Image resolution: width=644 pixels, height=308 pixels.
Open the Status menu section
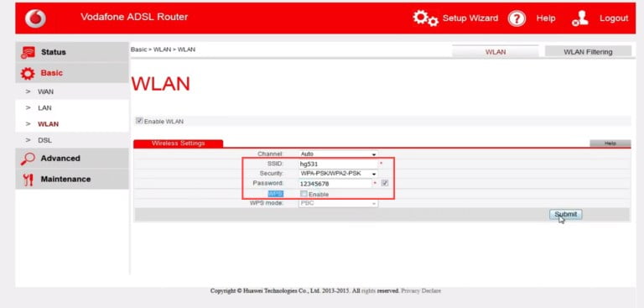pos(72,52)
